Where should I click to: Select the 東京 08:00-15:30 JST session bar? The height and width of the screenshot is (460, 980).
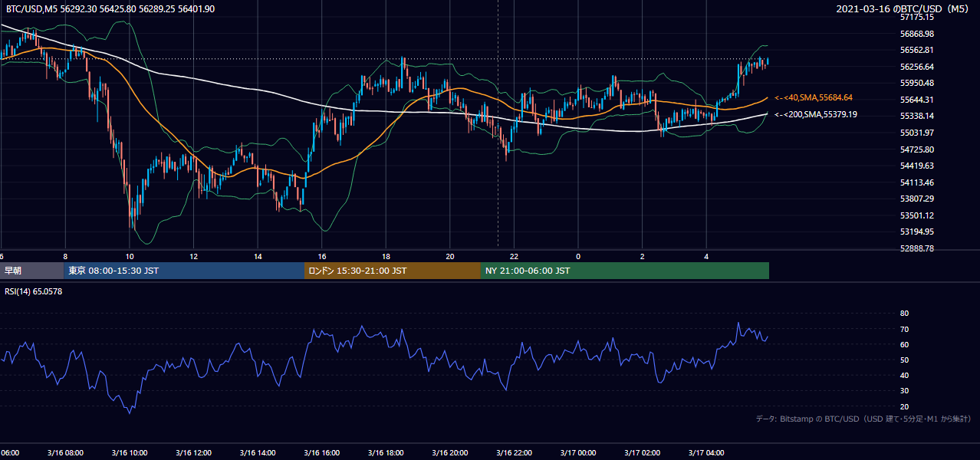(x=184, y=271)
